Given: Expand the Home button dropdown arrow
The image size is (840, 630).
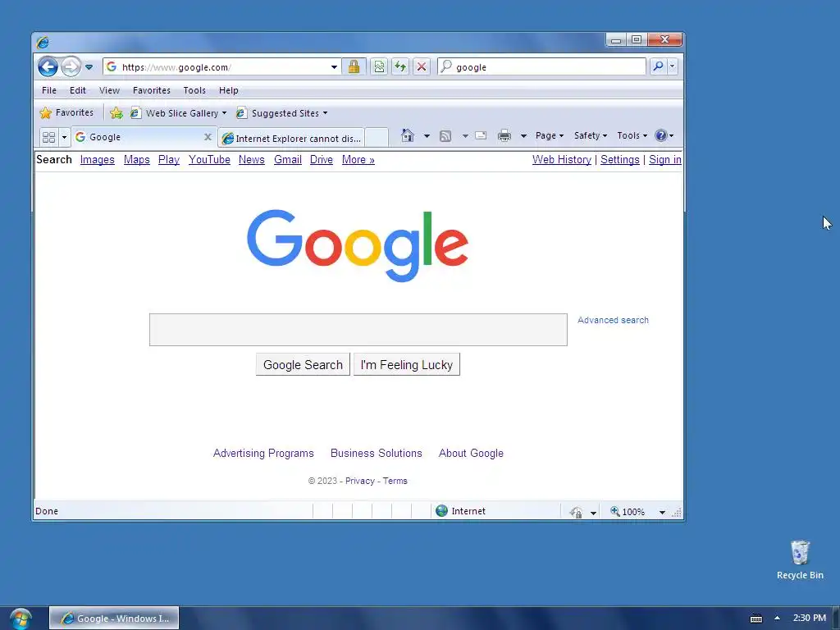Looking at the screenshot, I should (427, 136).
